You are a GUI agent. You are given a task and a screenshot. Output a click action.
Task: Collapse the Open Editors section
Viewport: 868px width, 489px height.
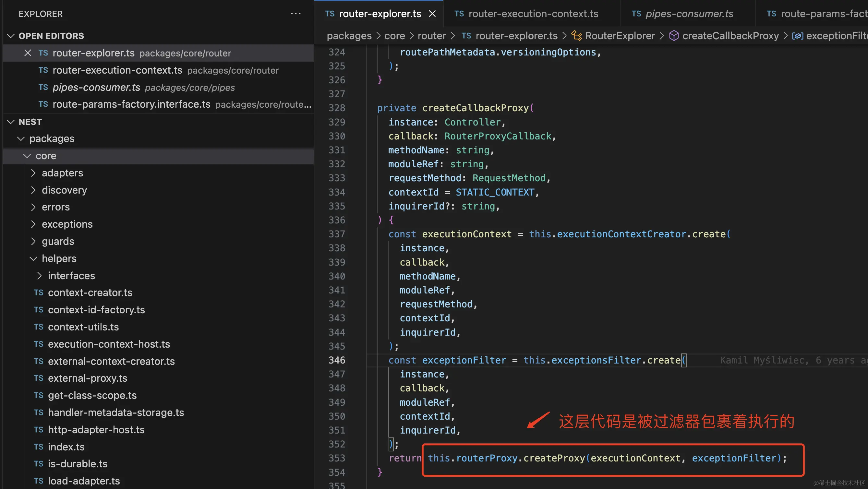[11, 36]
